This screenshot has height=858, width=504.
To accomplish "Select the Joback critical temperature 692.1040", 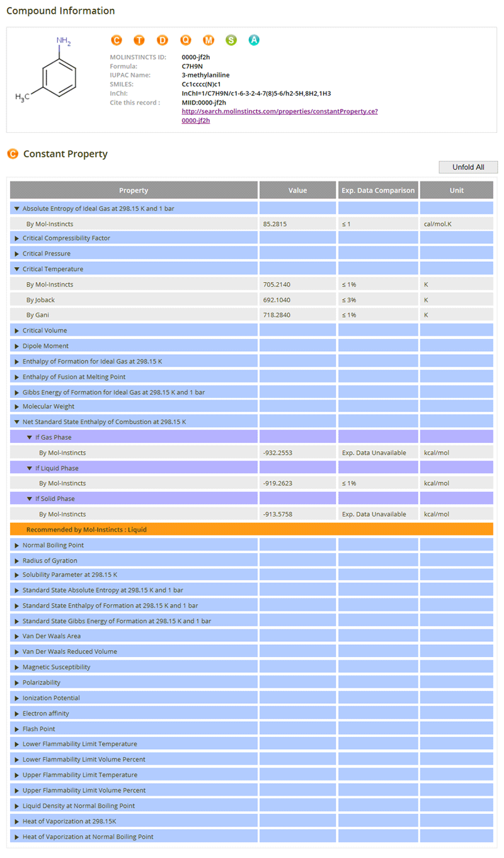I will coord(277,300).
